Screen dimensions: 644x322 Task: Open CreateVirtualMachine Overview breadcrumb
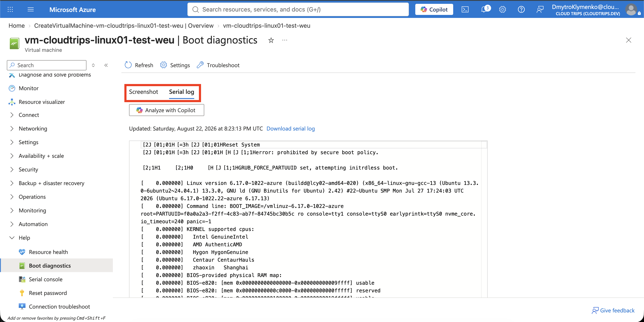[124, 26]
